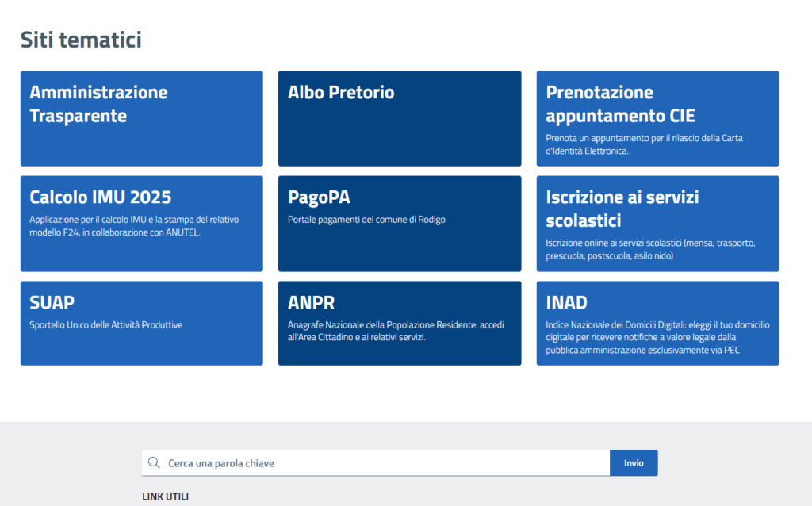Open the SUAP title link

[52, 302]
